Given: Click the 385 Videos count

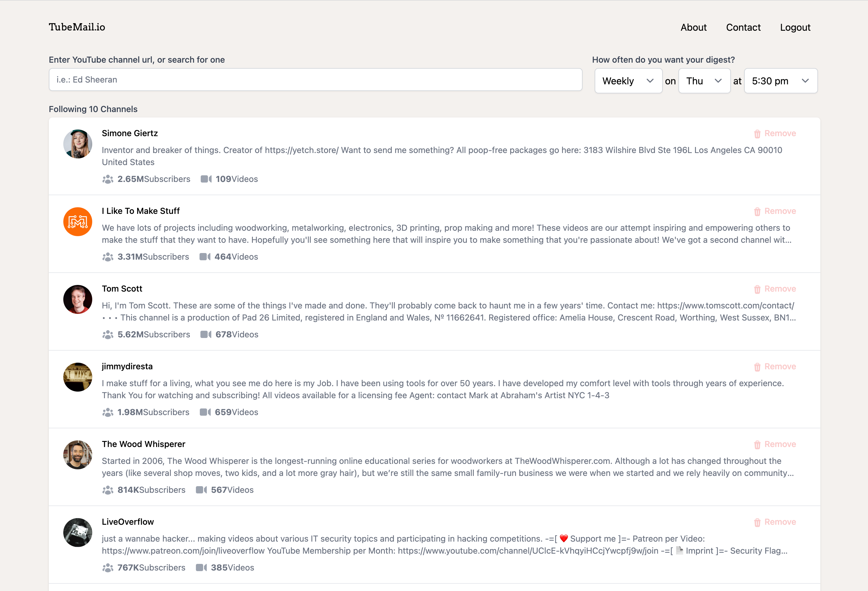Looking at the screenshot, I should (x=232, y=568).
